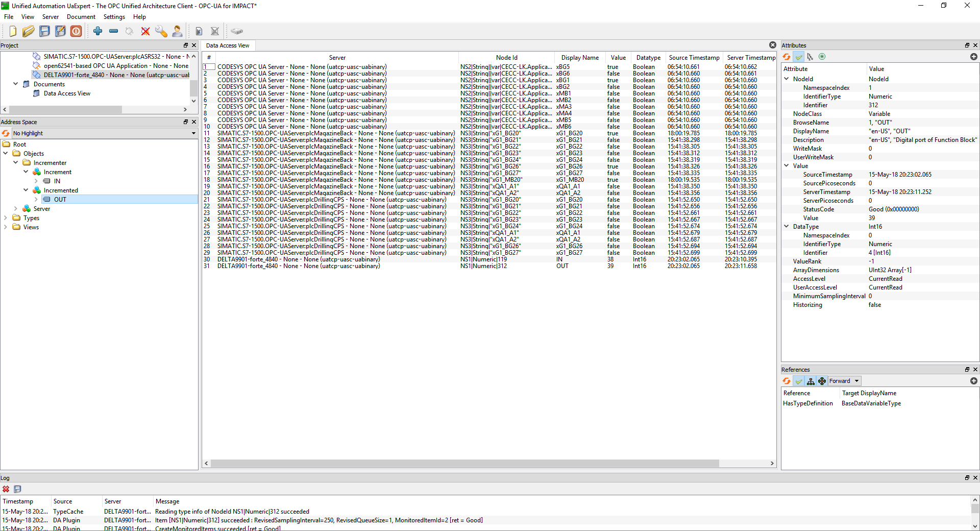The height and width of the screenshot is (531, 980).
Task: Float the Address Space panel with undock button
Action: pos(186,122)
